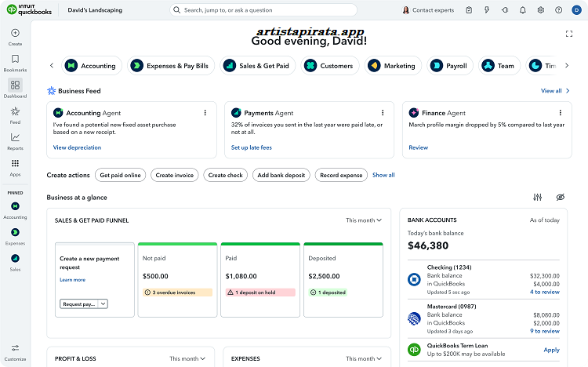Open the help question mark icon
This screenshot has width=588, height=367.
click(x=559, y=10)
